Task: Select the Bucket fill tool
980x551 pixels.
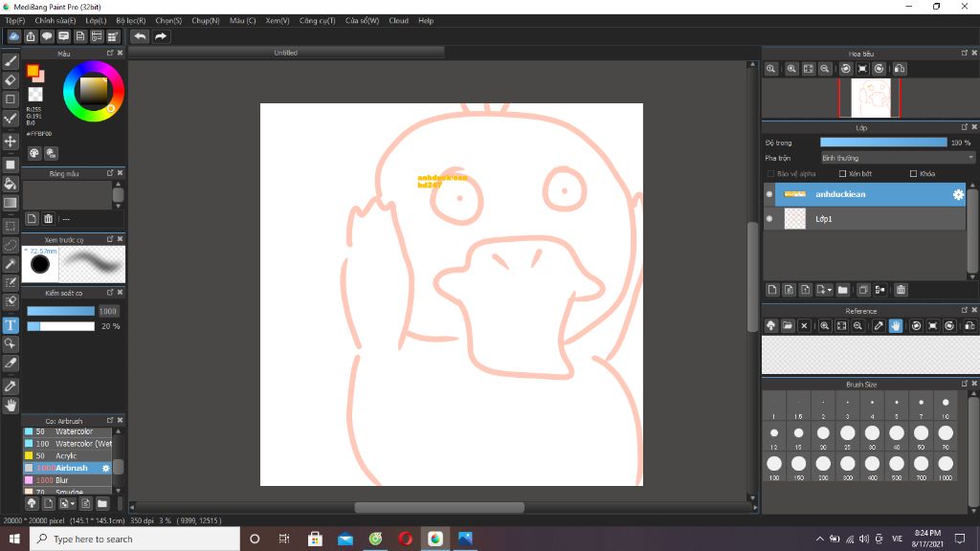Action: pos(11,184)
